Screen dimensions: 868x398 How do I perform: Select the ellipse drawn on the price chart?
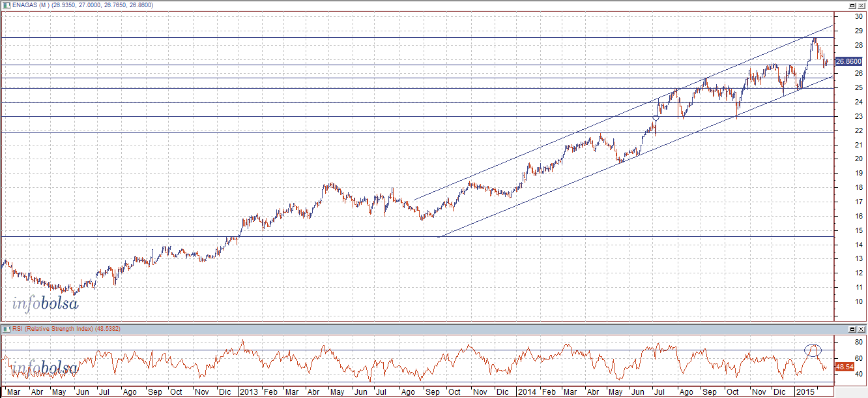[x=656, y=118]
